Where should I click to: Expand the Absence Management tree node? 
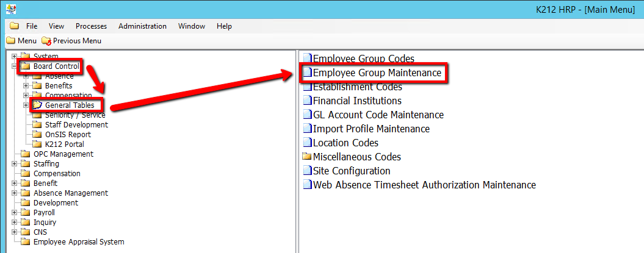(14, 193)
